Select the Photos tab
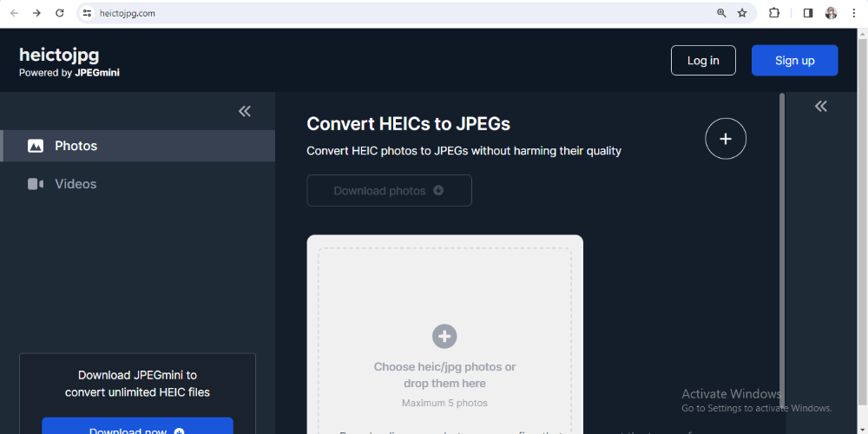 [137, 146]
